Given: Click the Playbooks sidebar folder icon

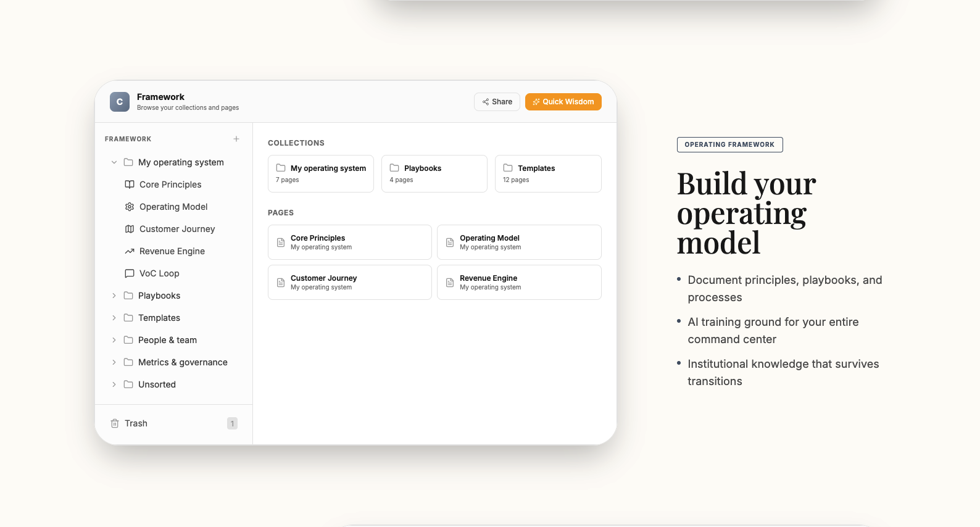Looking at the screenshot, I should pos(128,296).
